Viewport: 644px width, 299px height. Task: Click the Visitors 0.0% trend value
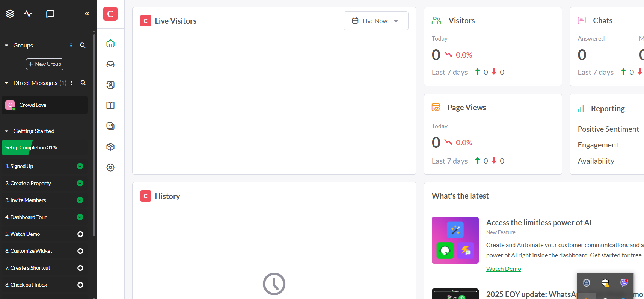click(464, 55)
